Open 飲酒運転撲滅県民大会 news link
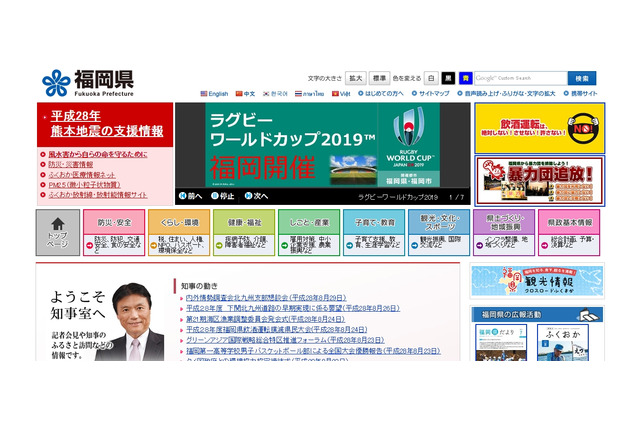640x426 pixels. click(x=276, y=330)
